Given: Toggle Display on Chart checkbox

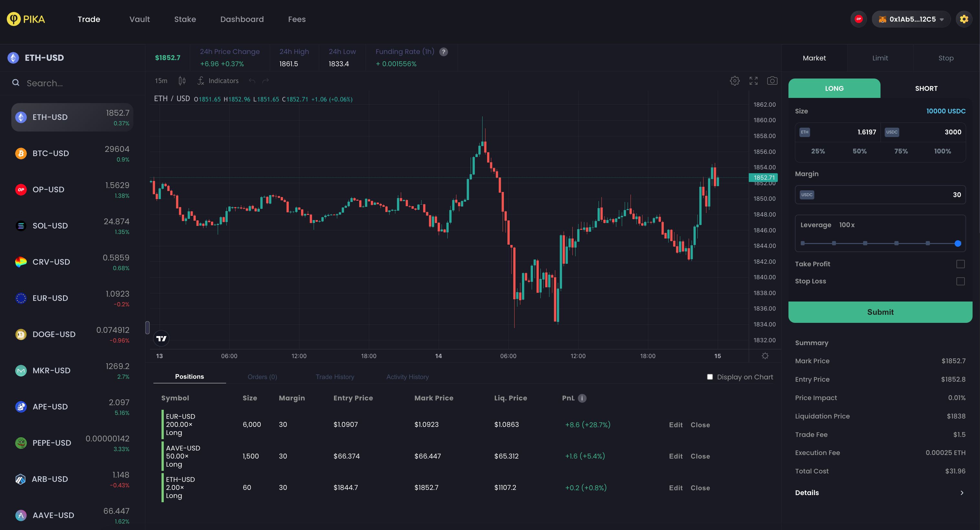Looking at the screenshot, I should point(710,377).
